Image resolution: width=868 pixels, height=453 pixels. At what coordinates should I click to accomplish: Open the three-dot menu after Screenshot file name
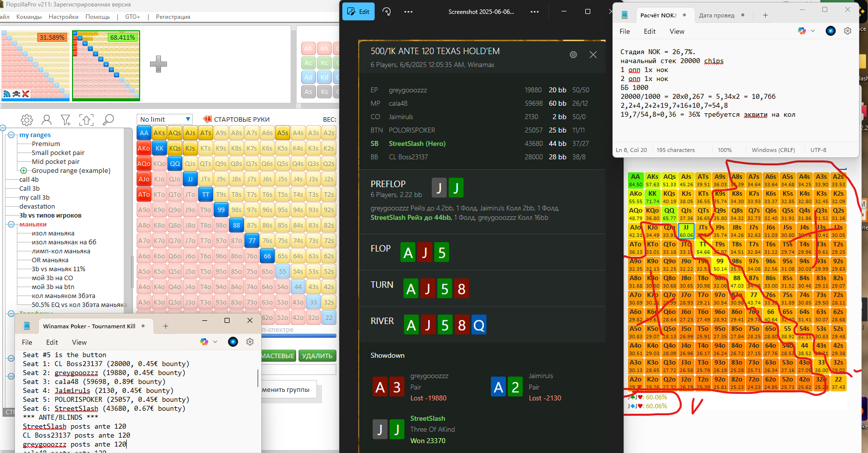[535, 11]
